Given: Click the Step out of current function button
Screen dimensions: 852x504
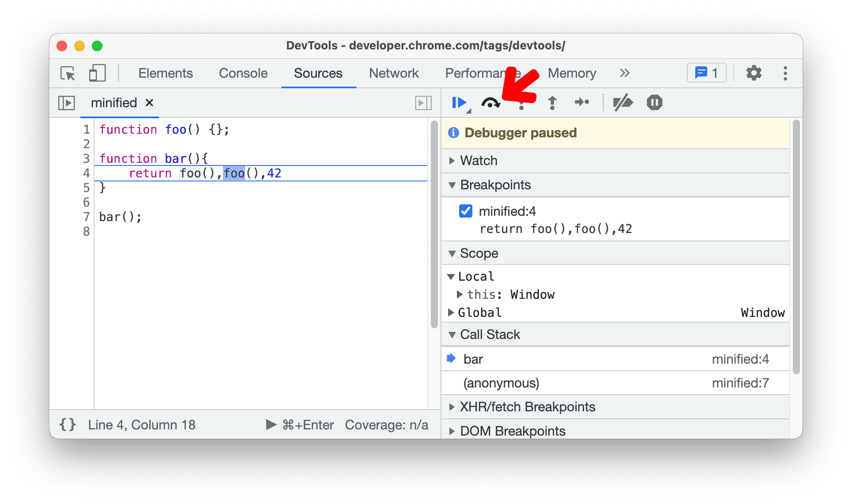Looking at the screenshot, I should tap(552, 102).
